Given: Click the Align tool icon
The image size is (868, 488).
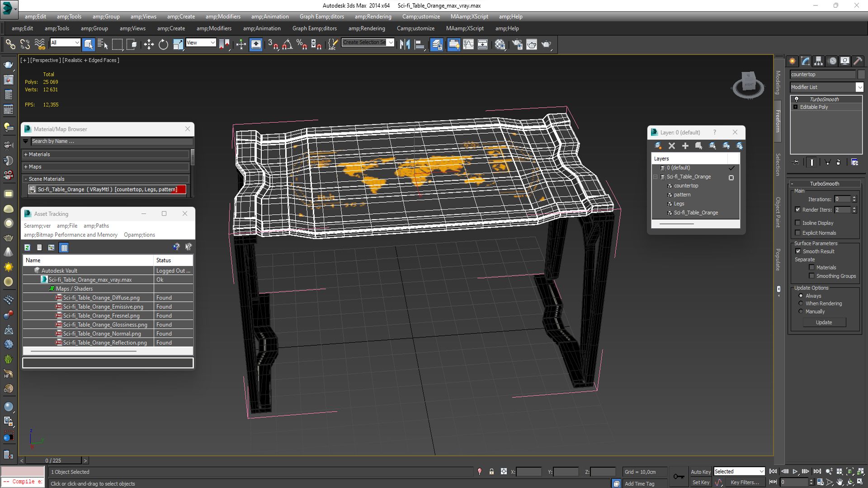Looking at the screenshot, I should [420, 44].
